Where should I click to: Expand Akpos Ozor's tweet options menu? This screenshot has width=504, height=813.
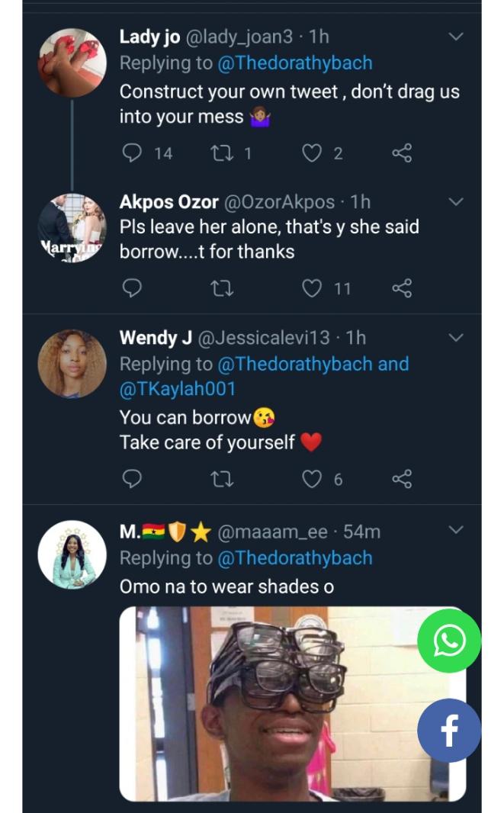pos(455,202)
